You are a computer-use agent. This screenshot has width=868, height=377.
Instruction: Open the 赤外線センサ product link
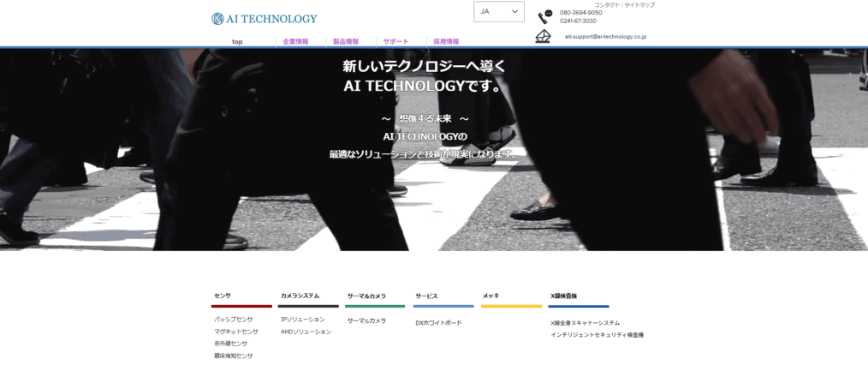click(231, 344)
